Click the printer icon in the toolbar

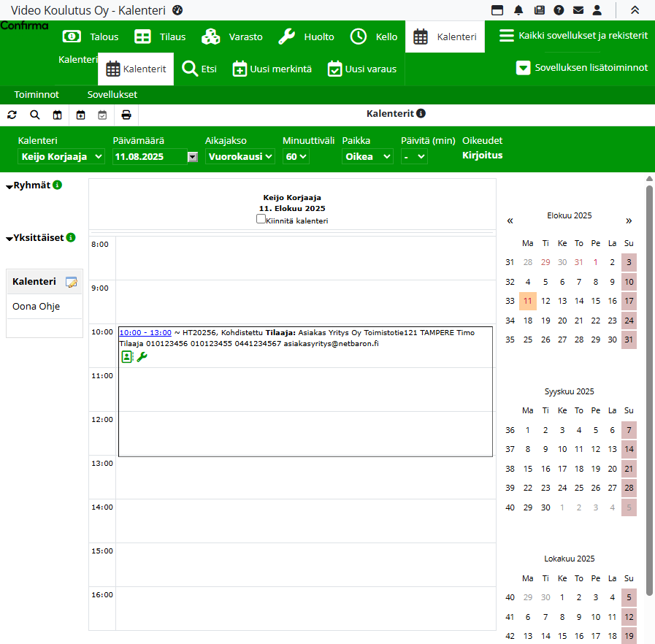click(126, 115)
